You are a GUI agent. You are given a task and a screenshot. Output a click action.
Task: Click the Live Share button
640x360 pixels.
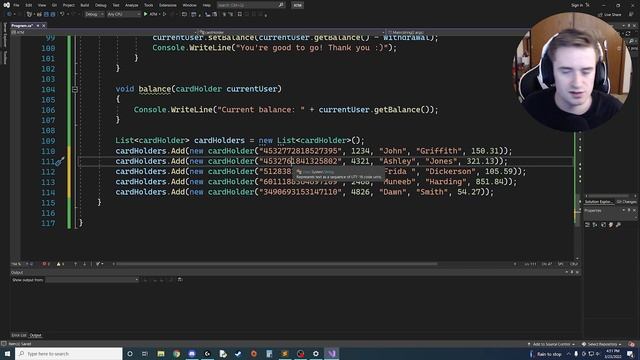pyautogui.click(x=610, y=15)
